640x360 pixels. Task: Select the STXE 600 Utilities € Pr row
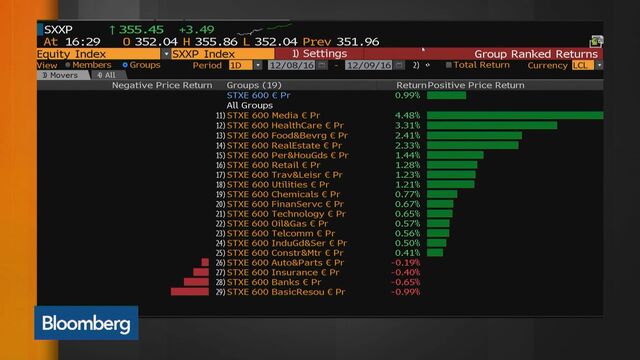[x=278, y=184]
